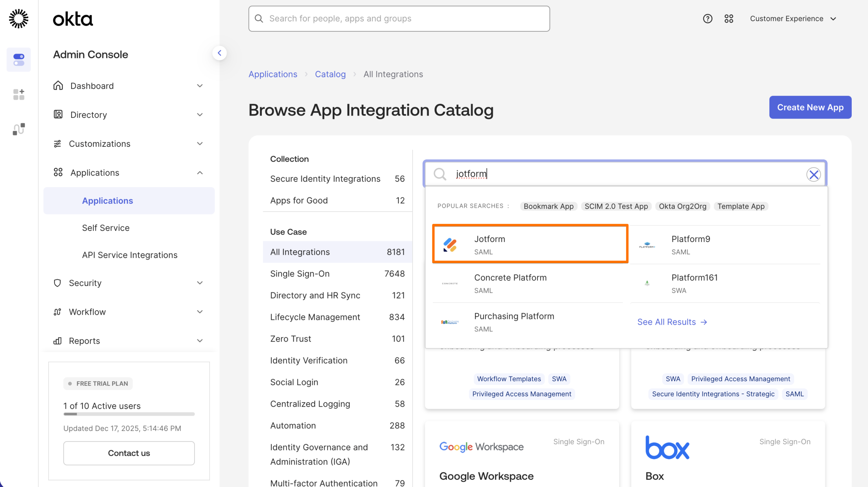Open the Customer Experience account dropdown
The image size is (868, 487).
pos(793,19)
